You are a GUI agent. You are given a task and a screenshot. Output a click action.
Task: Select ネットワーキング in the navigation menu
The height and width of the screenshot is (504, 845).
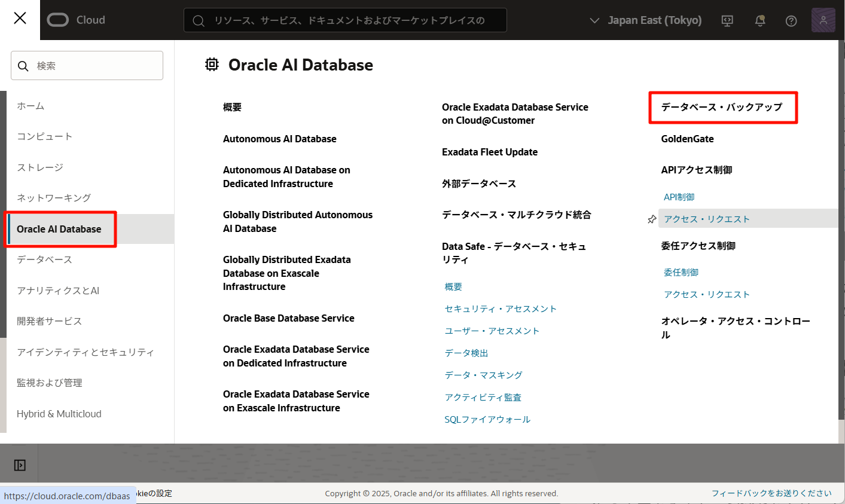(x=54, y=198)
